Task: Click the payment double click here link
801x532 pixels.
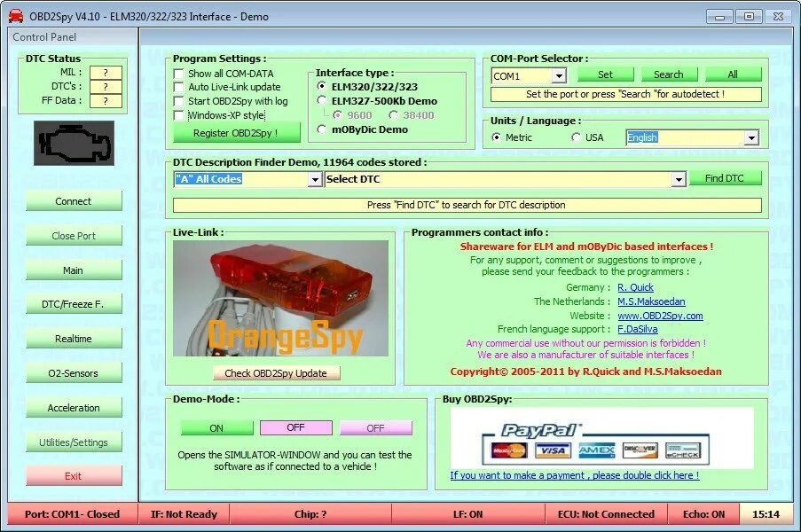Action: coord(575,475)
